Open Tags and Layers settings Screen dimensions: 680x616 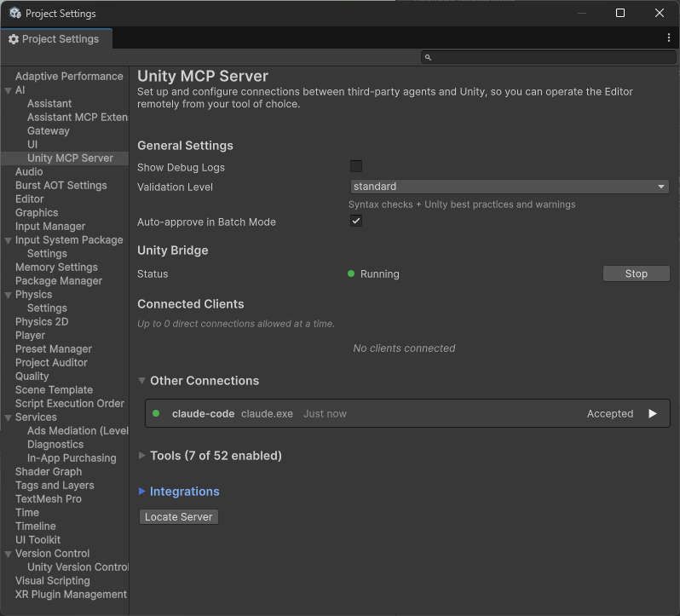coord(55,486)
